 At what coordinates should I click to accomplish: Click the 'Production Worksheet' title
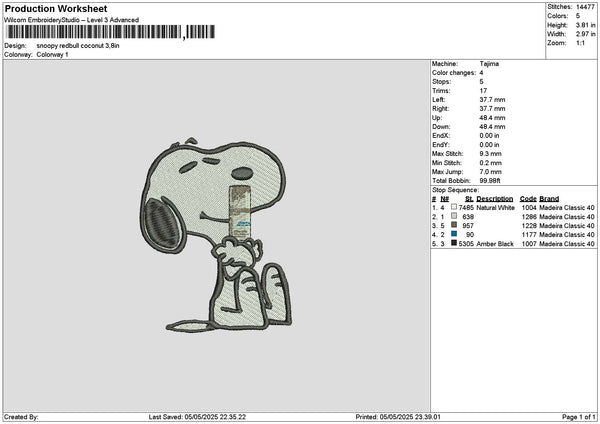tap(56, 8)
